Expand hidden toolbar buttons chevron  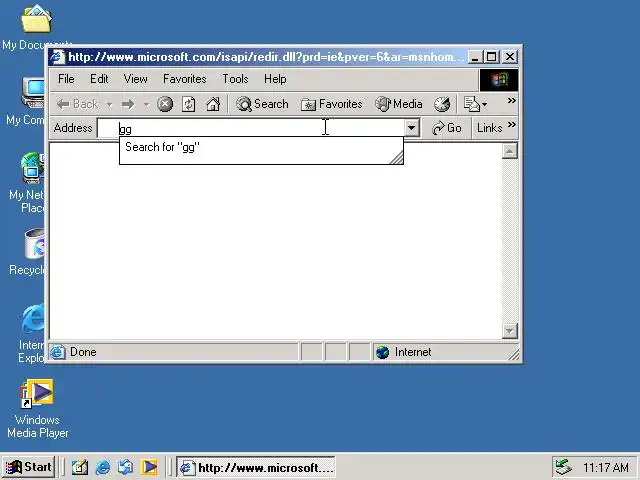511,100
